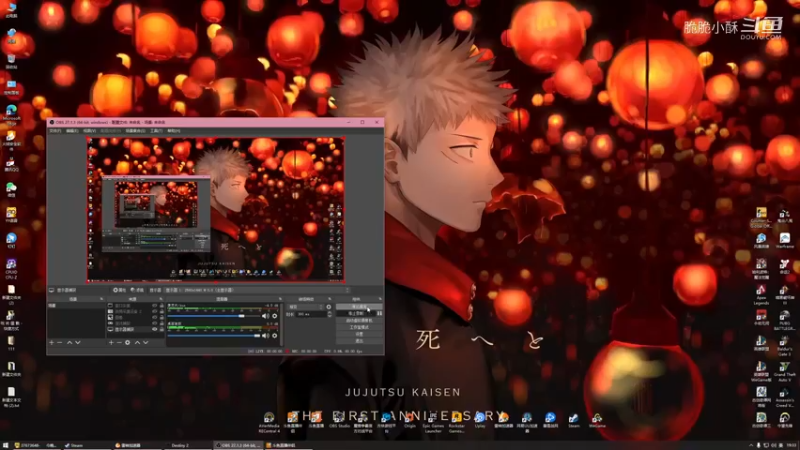Select CPUID CPU-Z desktop icon
This screenshot has width=800, height=450.
(x=11, y=268)
